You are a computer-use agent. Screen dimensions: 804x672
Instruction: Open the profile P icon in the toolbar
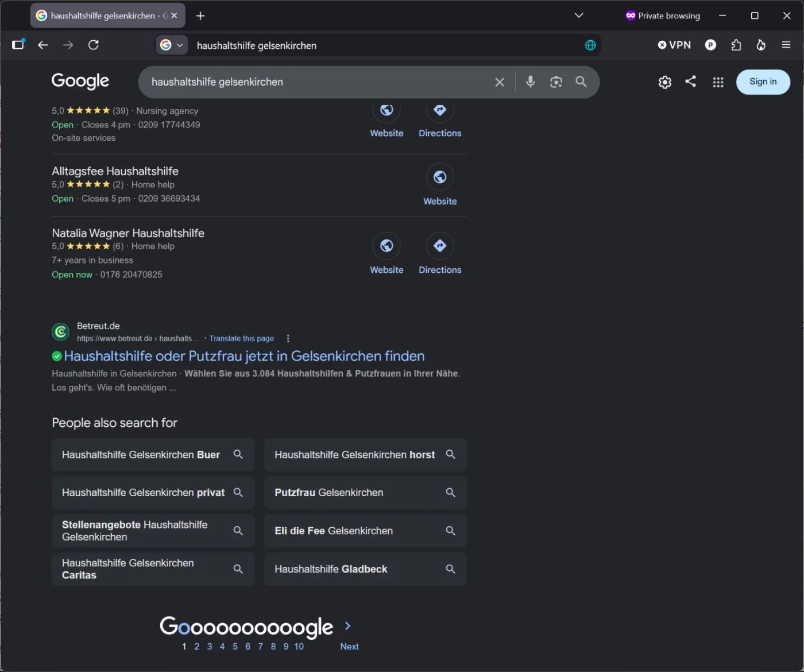[x=710, y=45]
